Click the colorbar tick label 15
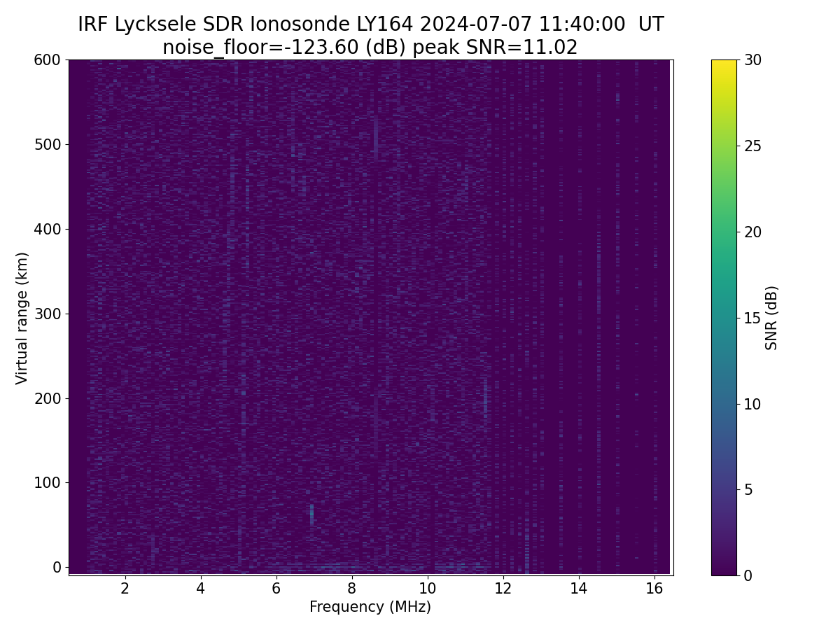The image size is (840, 630). [x=752, y=318]
